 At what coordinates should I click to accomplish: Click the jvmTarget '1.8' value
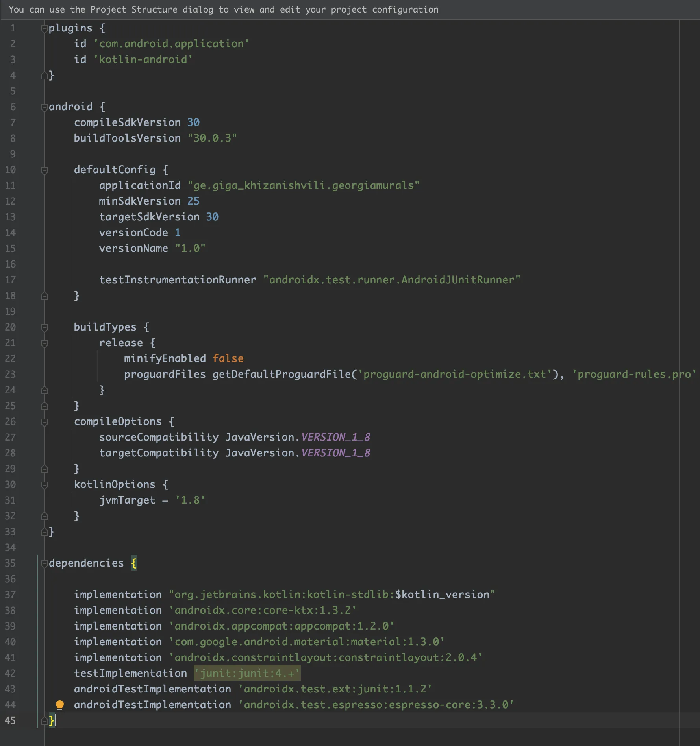[190, 500]
